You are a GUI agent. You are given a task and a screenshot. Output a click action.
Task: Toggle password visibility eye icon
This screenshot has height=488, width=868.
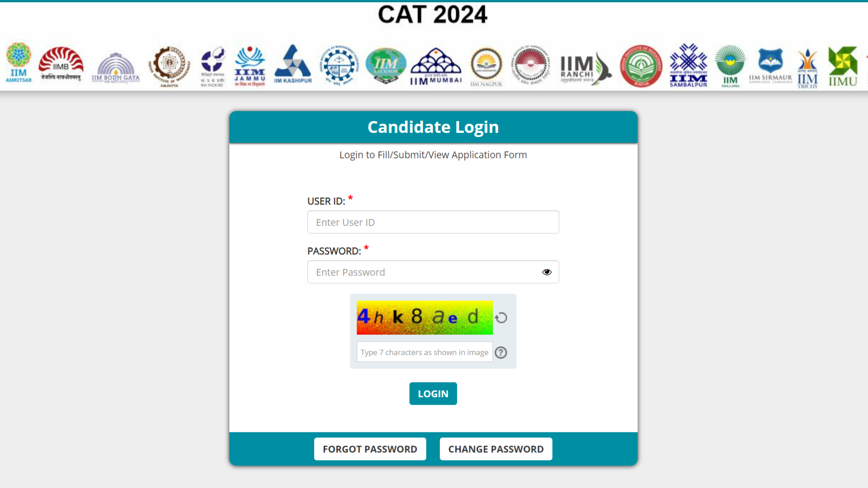click(547, 272)
